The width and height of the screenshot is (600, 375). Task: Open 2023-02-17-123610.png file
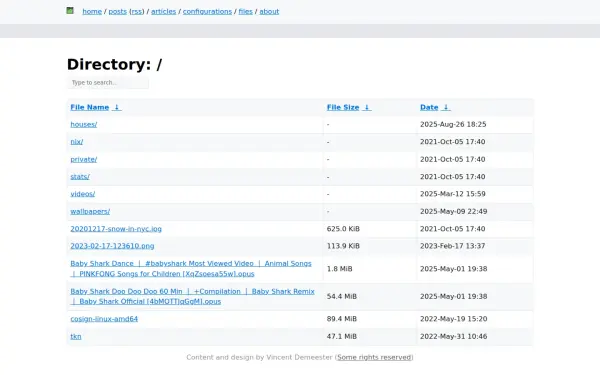coord(112,246)
